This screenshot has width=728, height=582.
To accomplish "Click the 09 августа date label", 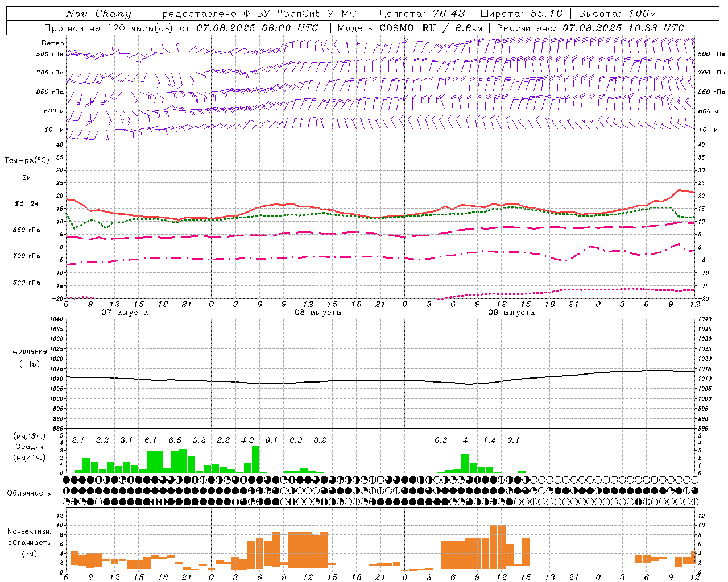I will [511, 313].
